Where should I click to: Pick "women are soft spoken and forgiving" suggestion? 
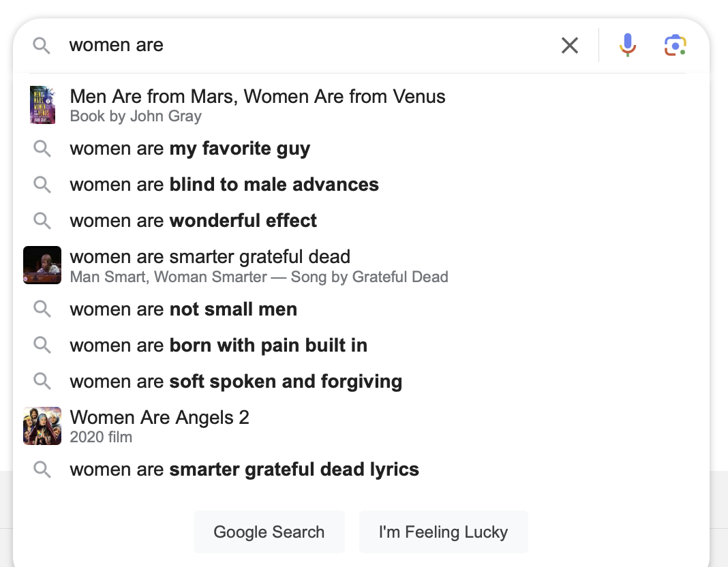pos(235,382)
